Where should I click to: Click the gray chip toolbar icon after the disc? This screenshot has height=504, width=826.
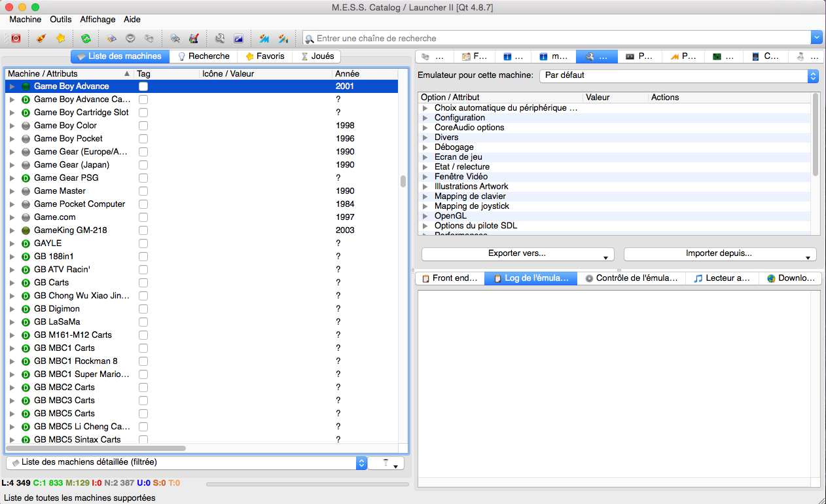(x=149, y=38)
